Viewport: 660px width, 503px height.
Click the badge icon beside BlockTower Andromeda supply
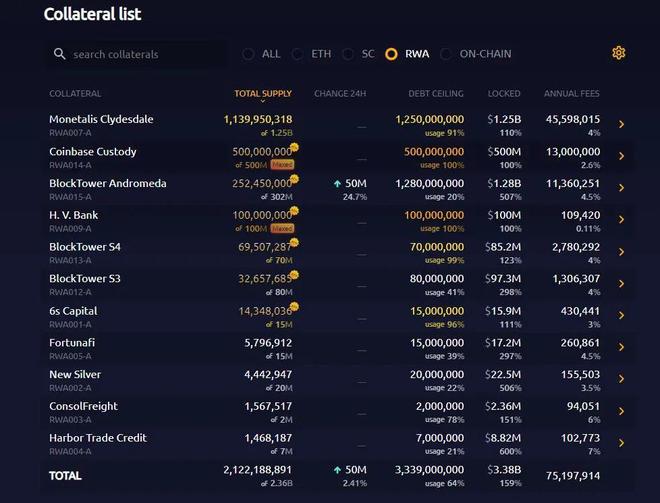point(294,179)
